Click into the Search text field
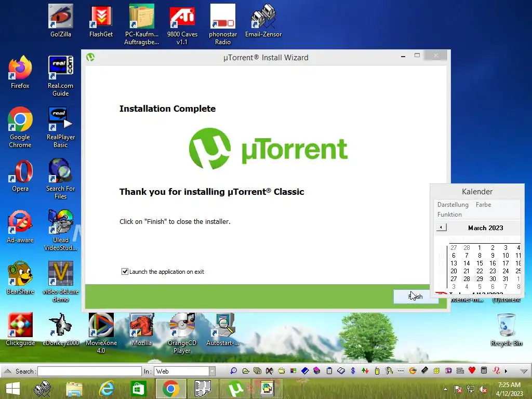Screen dimensions: 532x399 (x=89, y=371)
